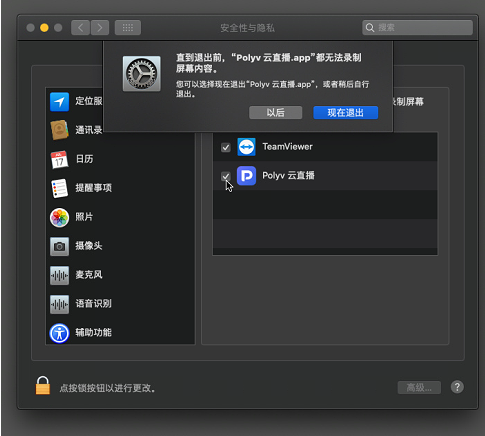Screen dimensions: 485x436
Task: Go back with the left arrow button
Action: (x=80, y=28)
